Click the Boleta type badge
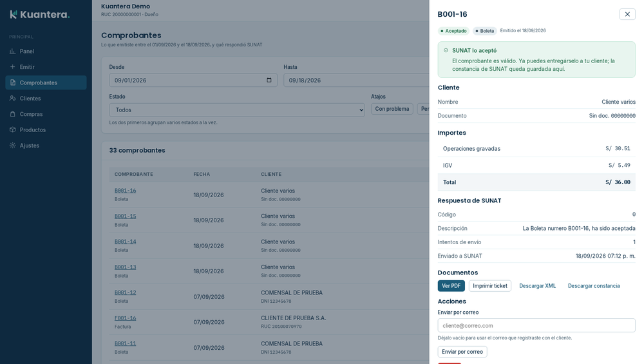The image size is (644, 364). (x=485, y=31)
